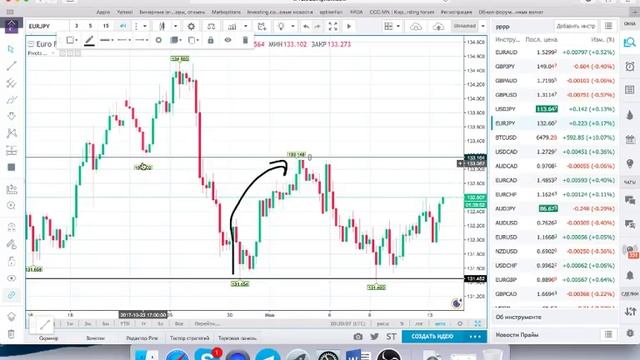Select the 3 minute timeframe
640x360 pixels.
(x=76, y=26)
